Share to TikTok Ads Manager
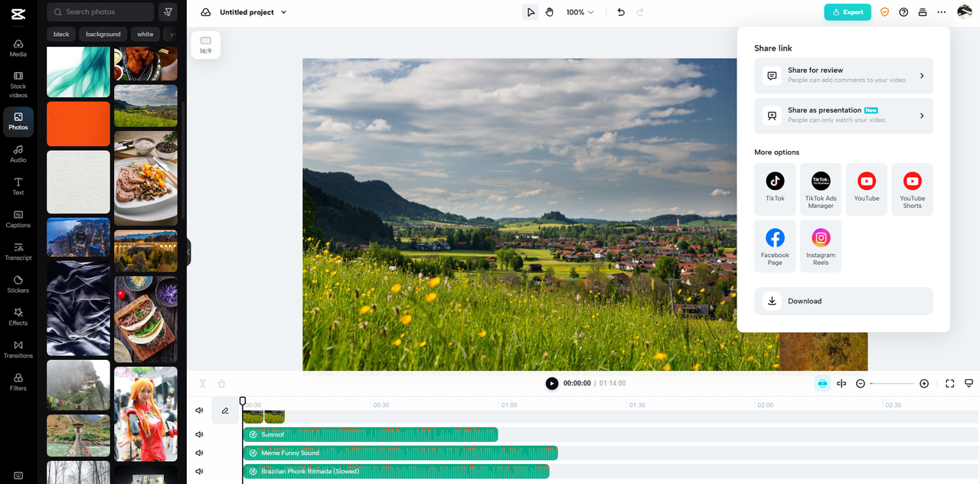The height and width of the screenshot is (484, 980). [x=821, y=189]
